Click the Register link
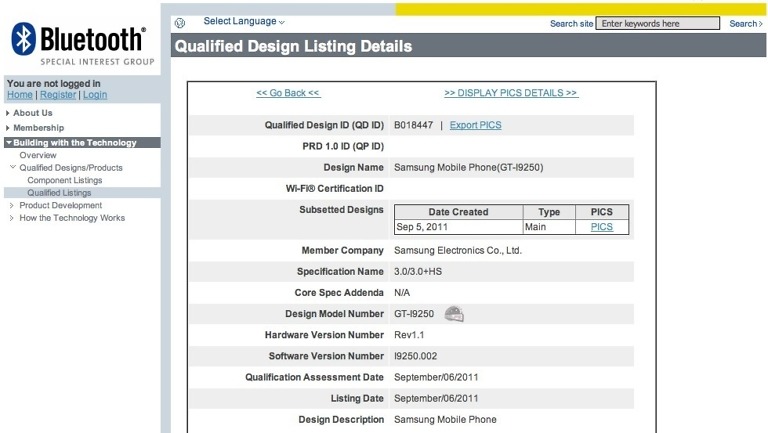 click(x=58, y=95)
